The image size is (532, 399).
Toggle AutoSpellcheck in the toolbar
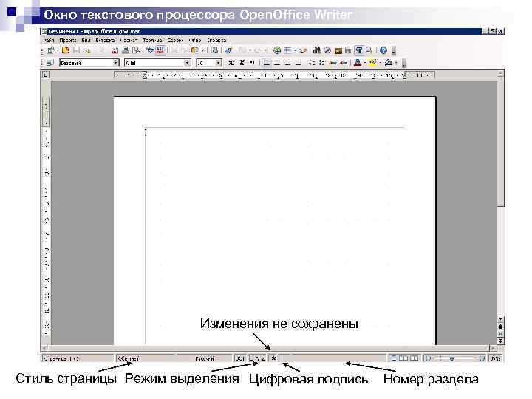tap(160, 51)
